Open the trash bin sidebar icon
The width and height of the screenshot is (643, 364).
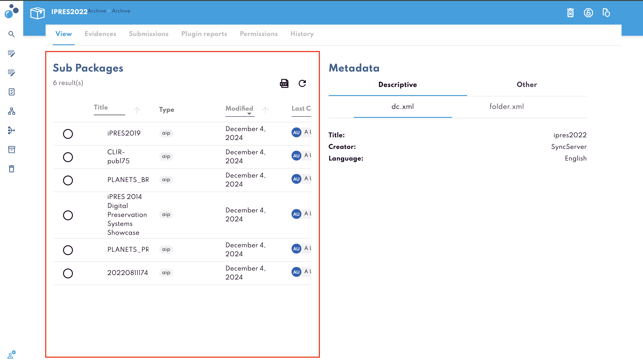[x=11, y=169]
